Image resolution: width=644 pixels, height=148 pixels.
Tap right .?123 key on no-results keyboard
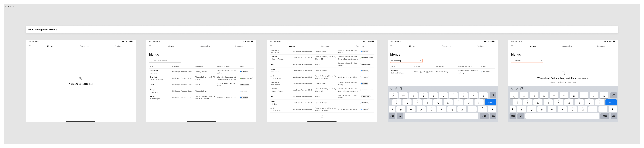(x=605, y=116)
